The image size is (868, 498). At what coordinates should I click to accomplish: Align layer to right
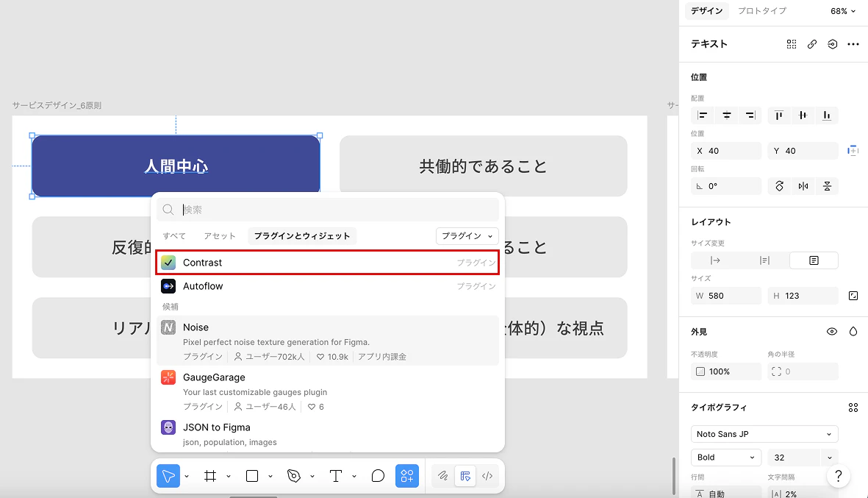[x=750, y=115]
